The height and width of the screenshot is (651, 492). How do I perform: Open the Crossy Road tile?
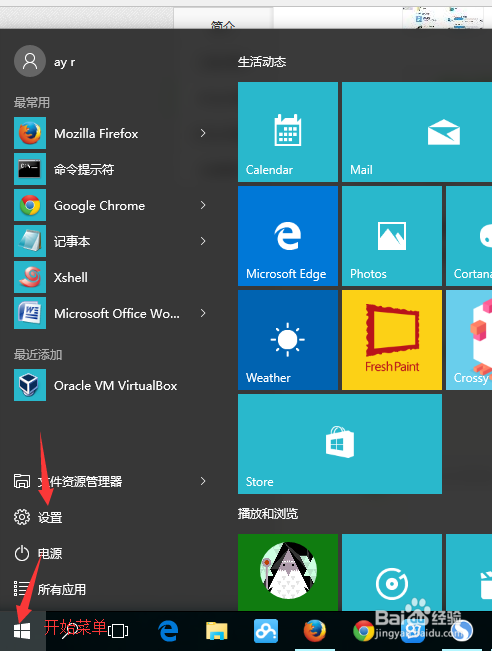469,340
